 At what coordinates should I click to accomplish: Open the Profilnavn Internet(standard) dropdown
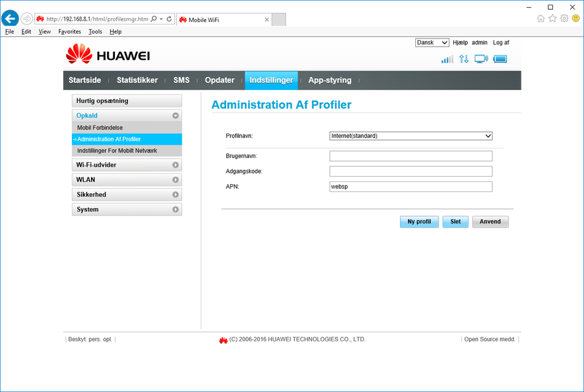tap(411, 136)
